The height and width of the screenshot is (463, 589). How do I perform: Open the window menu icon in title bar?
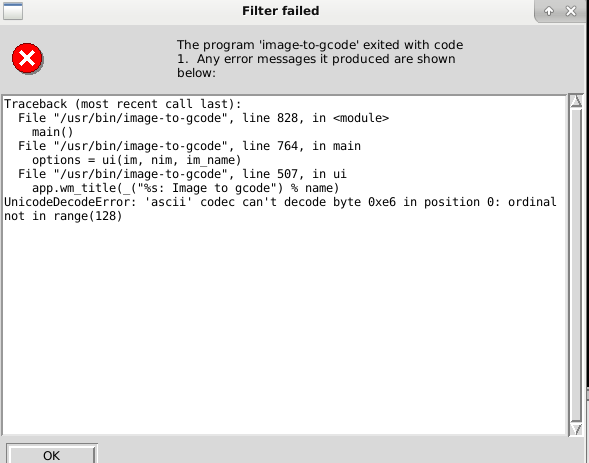[x=13, y=11]
